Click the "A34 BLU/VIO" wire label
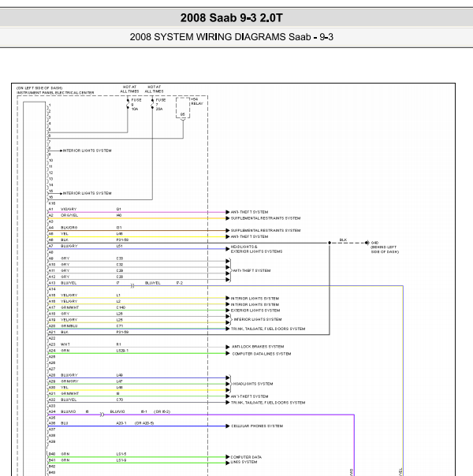 pos(62,412)
